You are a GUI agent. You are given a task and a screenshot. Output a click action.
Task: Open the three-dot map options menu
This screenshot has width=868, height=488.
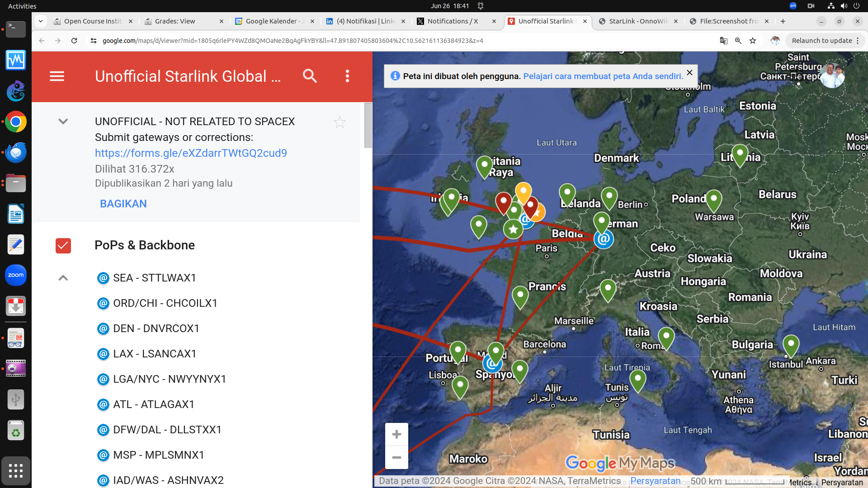click(x=347, y=76)
